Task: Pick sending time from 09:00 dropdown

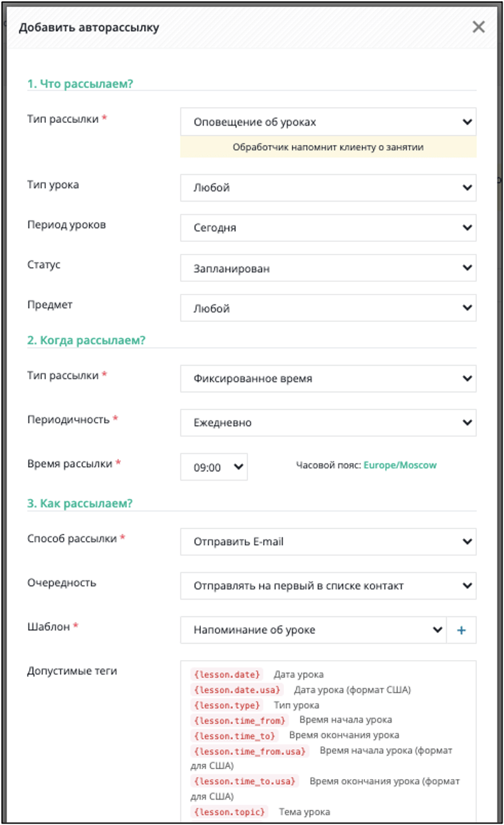Action: tap(213, 467)
